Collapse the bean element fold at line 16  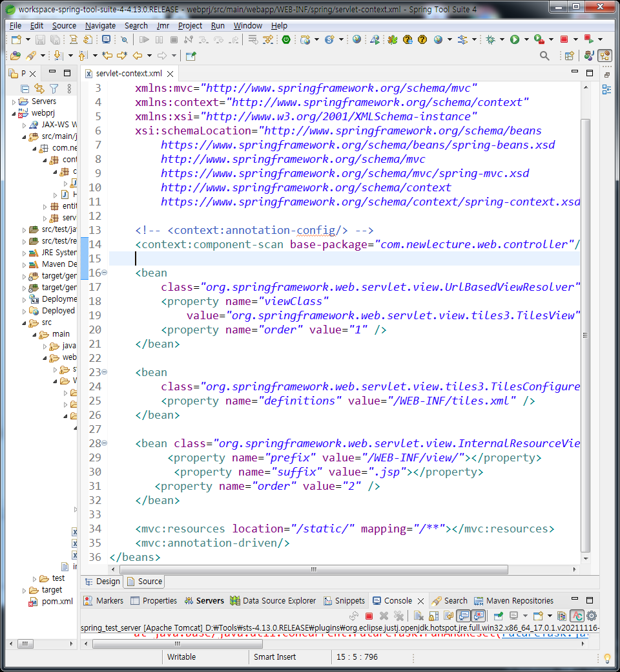coord(105,273)
